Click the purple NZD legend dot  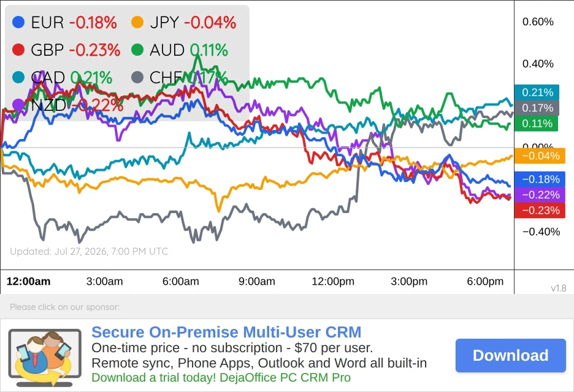coord(18,105)
